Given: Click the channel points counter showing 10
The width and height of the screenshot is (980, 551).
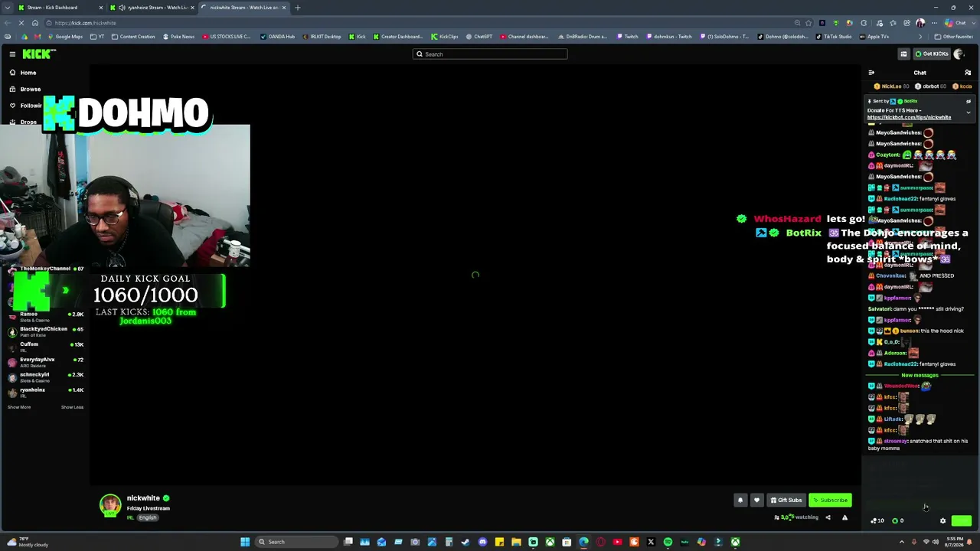Looking at the screenshot, I should coord(877,520).
